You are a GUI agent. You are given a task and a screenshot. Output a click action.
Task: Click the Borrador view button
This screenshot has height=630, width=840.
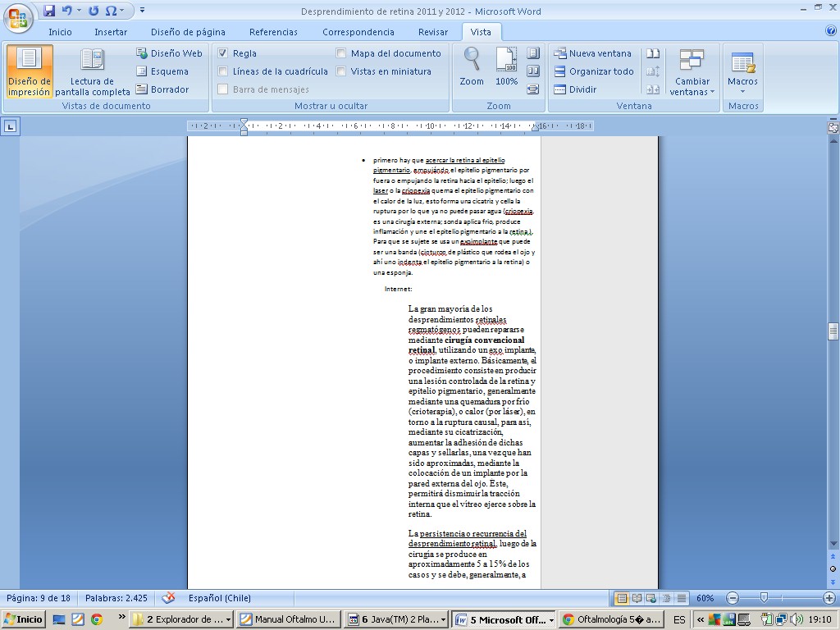pyautogui.click(x=162, y=89)
